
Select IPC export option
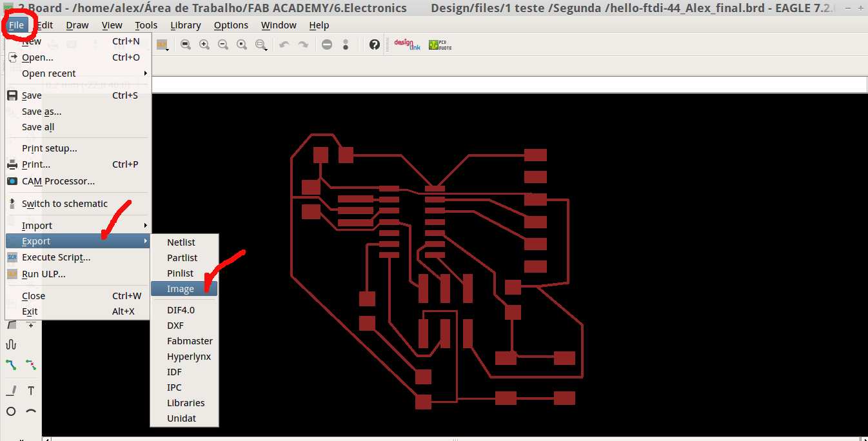tap(184, 387)
